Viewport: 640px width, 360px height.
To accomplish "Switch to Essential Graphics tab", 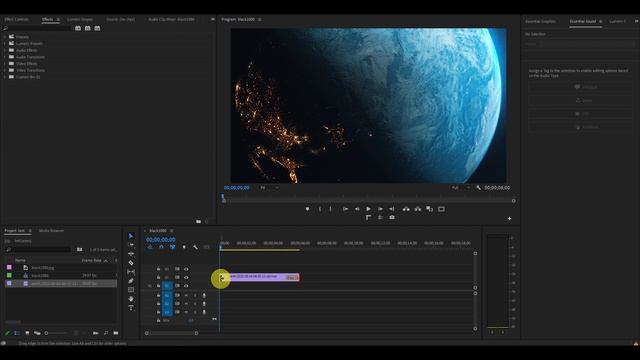I will coord(540,21).
